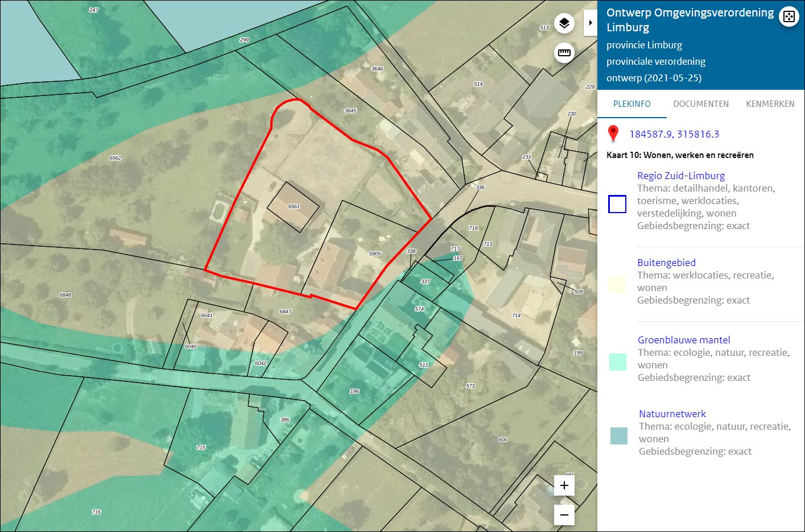
Task: Open the Groenblauwe mantel link
Action: 684,340
